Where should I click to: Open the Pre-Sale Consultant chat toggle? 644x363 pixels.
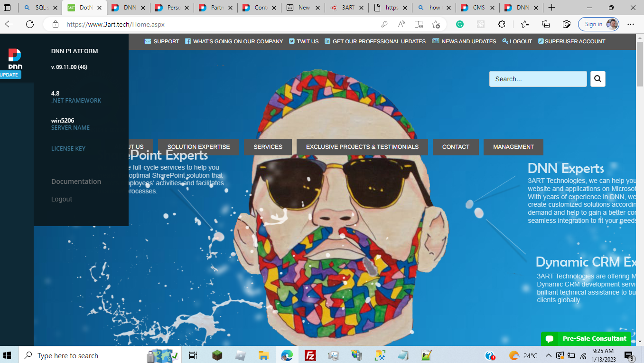click(586, 338)
